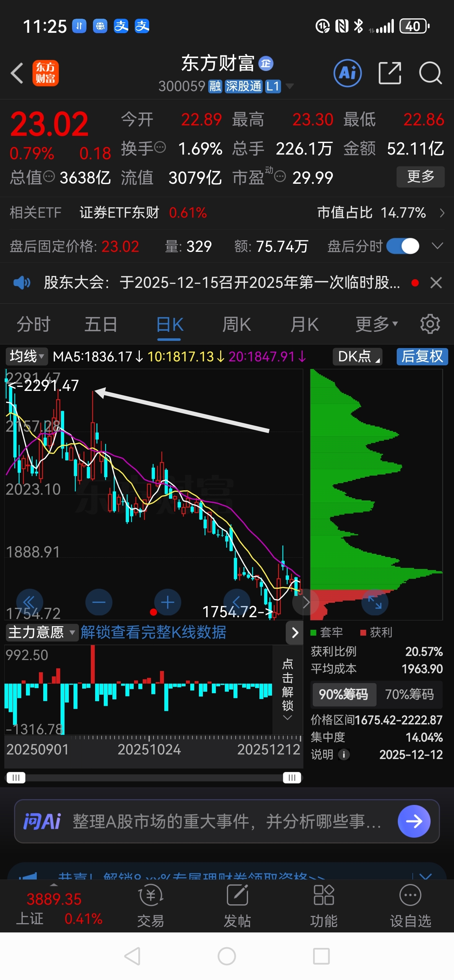Screen dimensions: 454x980
Task: Tap the Android recent apps button
Action: (321, 956)
